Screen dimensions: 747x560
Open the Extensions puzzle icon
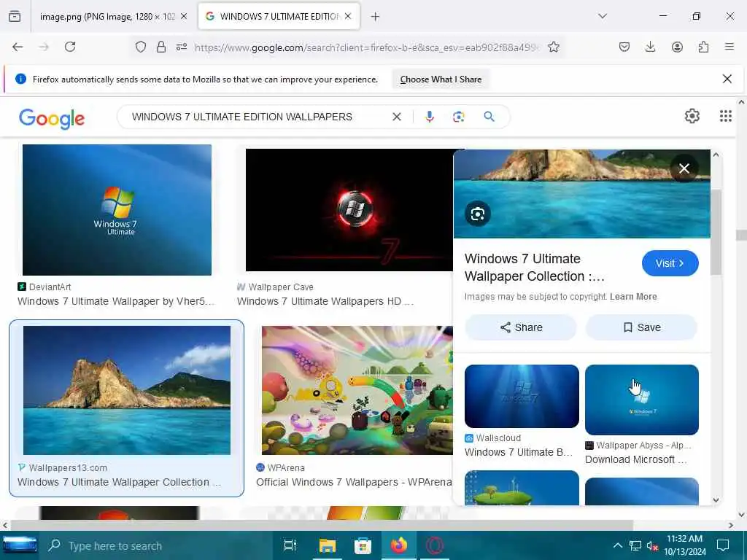click(703, 47)
